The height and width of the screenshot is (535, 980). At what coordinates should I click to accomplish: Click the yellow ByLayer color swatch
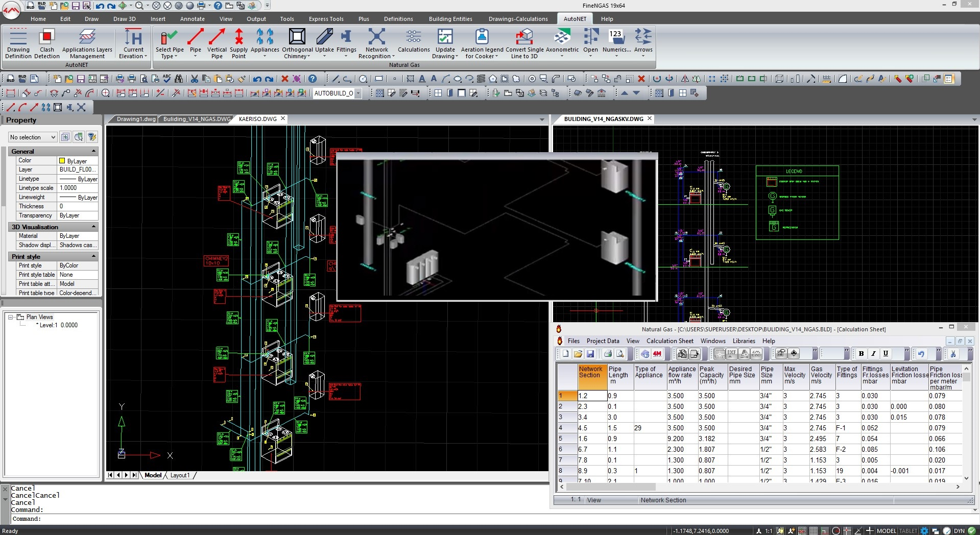click(62, 161)
